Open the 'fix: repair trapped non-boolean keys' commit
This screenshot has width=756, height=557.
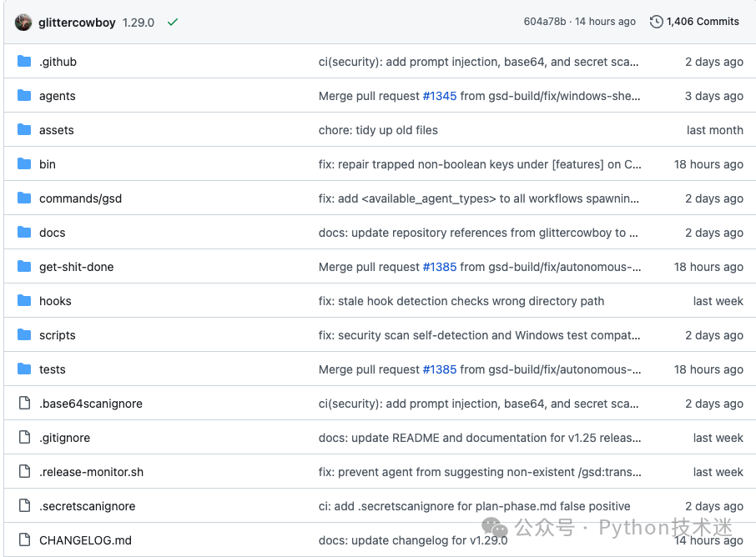(480, 164)
